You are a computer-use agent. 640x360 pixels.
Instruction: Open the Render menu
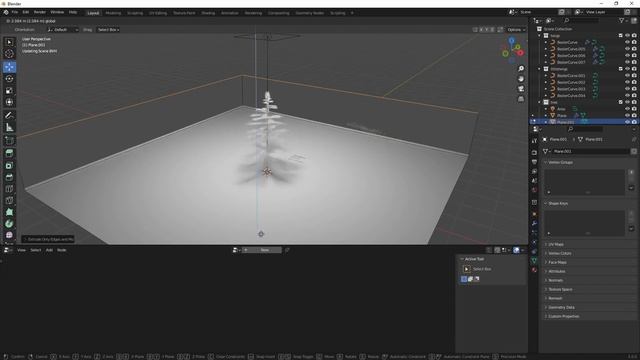(40, 12)
